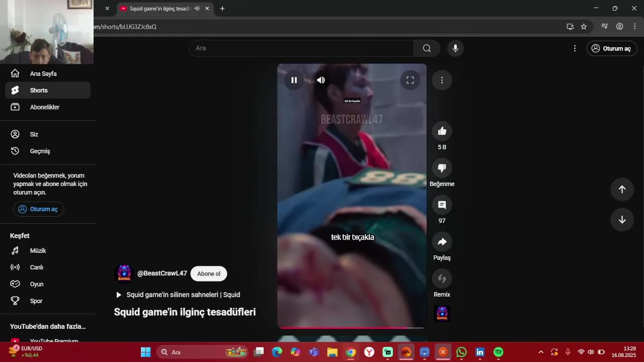Open Canlı live section
Viewport: 644px width, 362px height.
point(48,267)
